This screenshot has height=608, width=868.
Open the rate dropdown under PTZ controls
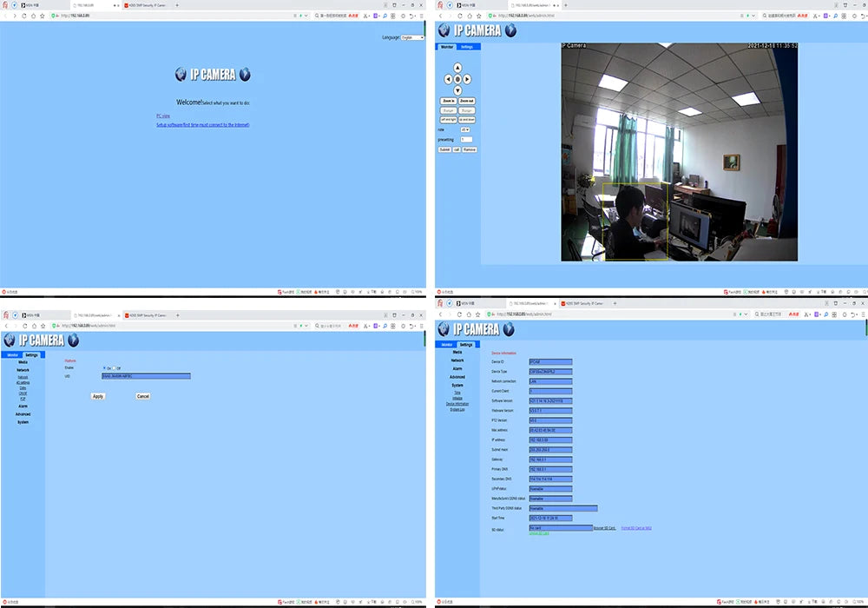click(465, 129)
